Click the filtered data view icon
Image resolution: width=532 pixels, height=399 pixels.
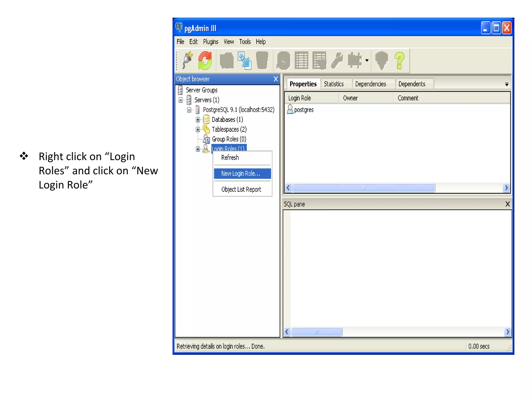tap(320, 61)
